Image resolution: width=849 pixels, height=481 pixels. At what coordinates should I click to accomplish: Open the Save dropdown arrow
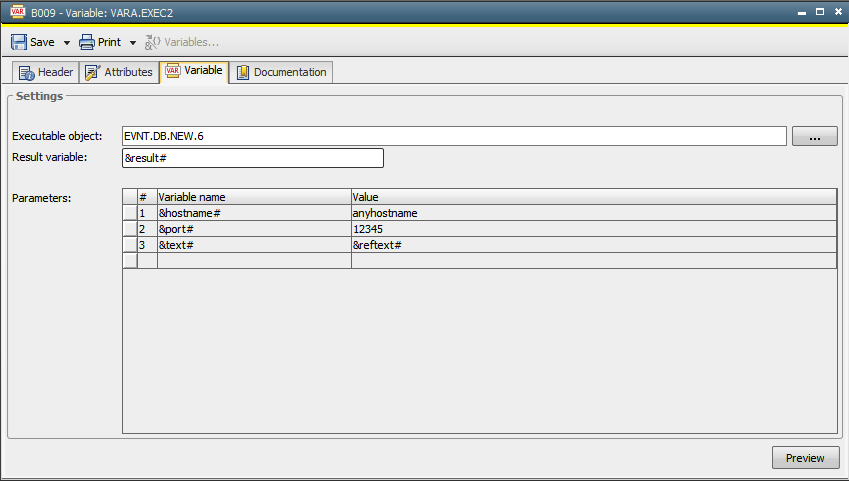(x=67, y=43)
